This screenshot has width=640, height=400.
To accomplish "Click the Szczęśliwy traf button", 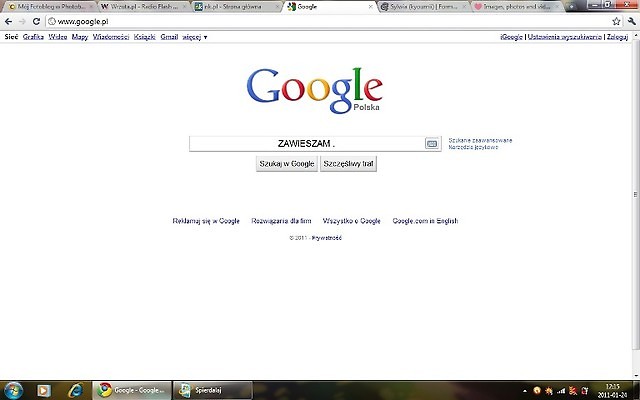I will tap(348, 164).
